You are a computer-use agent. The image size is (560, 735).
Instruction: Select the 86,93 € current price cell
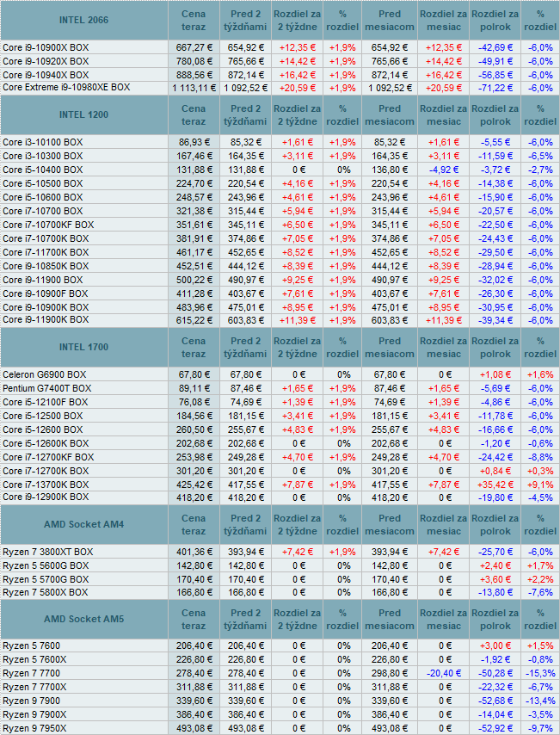[194, 143]
